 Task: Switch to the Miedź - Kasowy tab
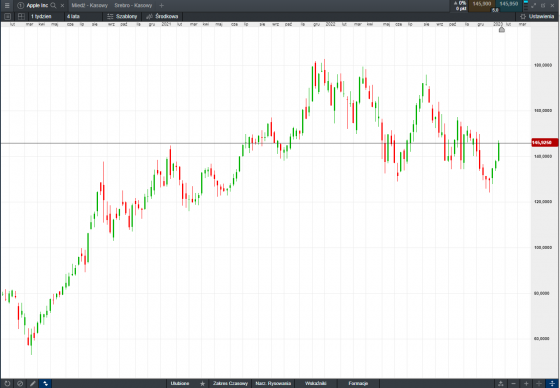[x=89, y=5]
